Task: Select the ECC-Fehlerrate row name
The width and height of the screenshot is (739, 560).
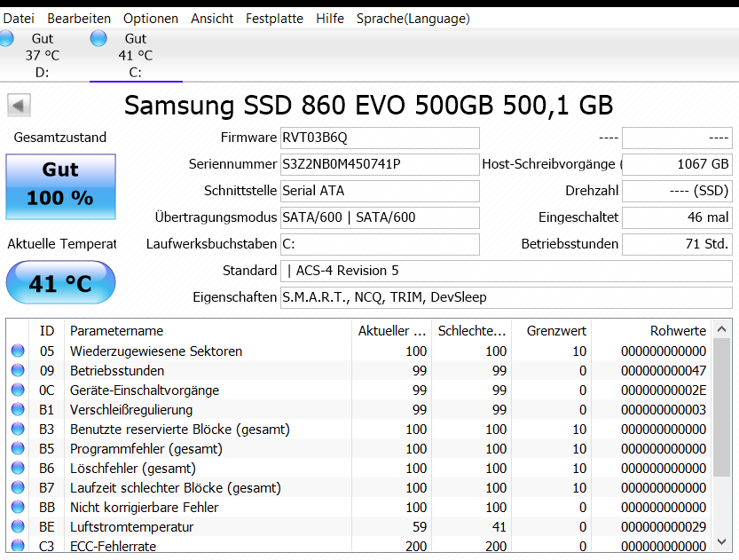Action: pos(114,546)
